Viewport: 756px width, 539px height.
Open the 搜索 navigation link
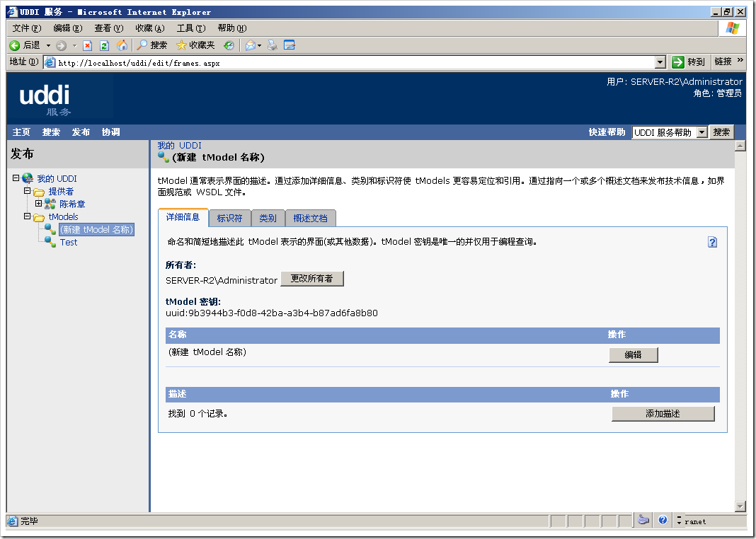(51, 132)
